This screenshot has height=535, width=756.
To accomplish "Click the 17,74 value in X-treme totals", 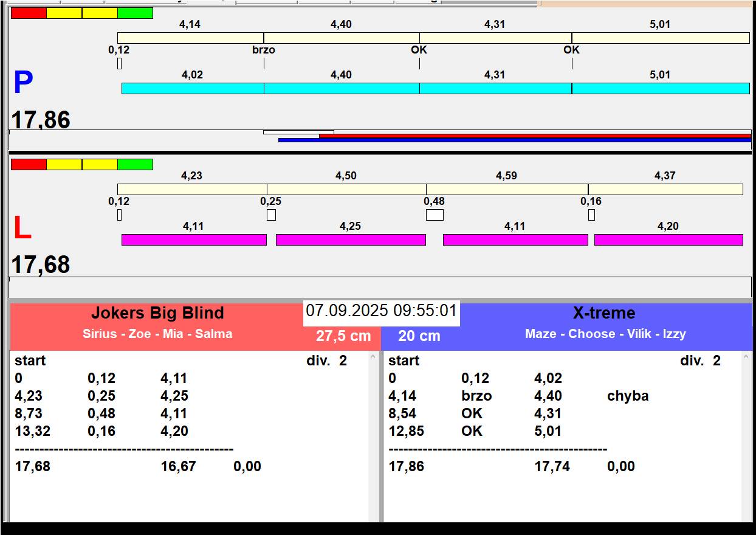I will pos(552,466).
